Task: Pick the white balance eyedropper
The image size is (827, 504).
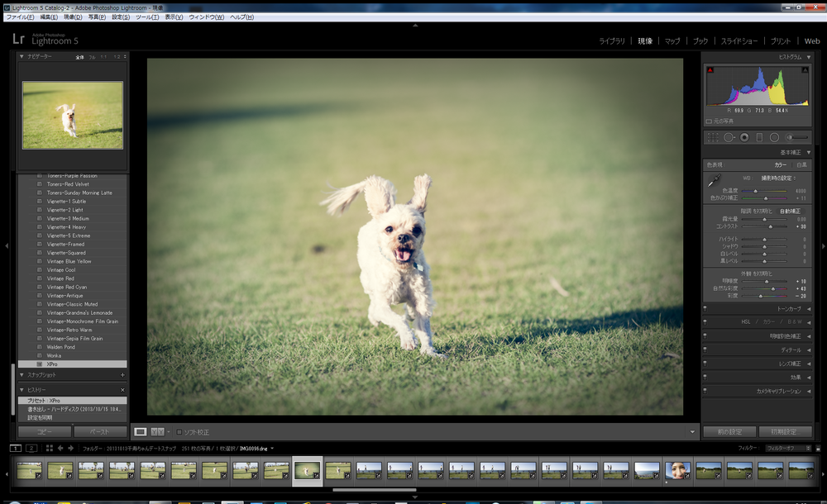Action: click(x=714, y=179)
